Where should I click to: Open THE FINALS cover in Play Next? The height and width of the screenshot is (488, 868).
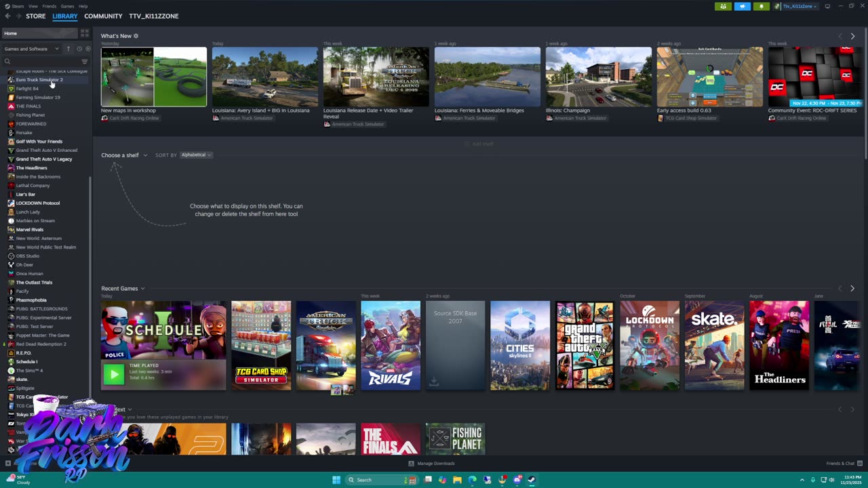coord(391,439)
